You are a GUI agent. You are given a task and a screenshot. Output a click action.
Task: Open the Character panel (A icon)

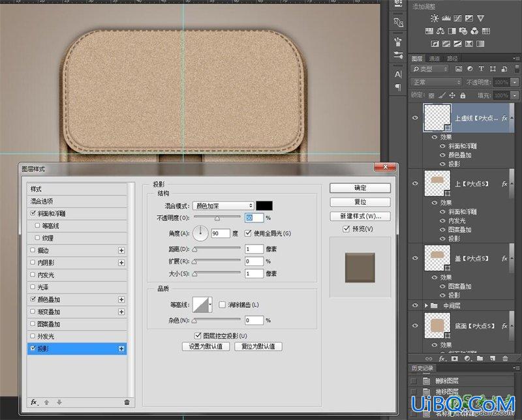(x=398, y=74)
